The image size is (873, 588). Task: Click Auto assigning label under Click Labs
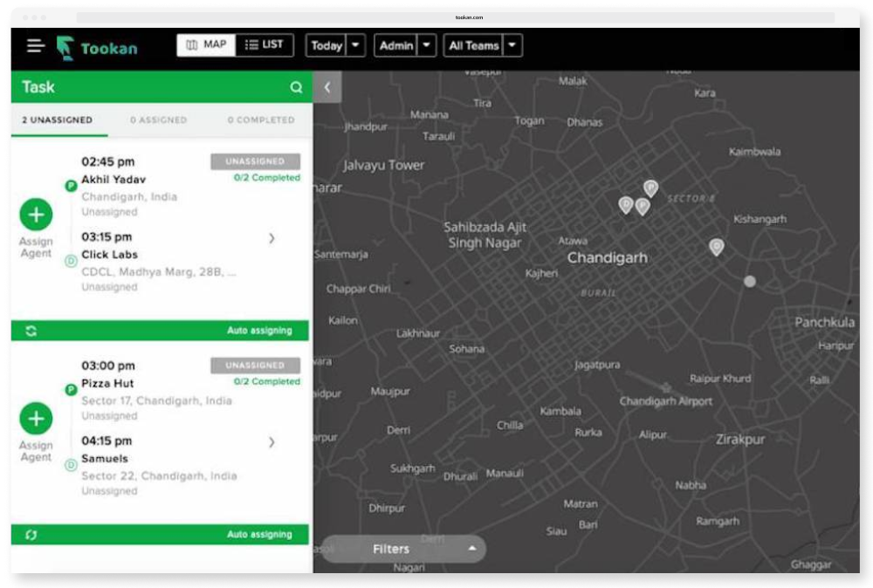click(259, 331)
